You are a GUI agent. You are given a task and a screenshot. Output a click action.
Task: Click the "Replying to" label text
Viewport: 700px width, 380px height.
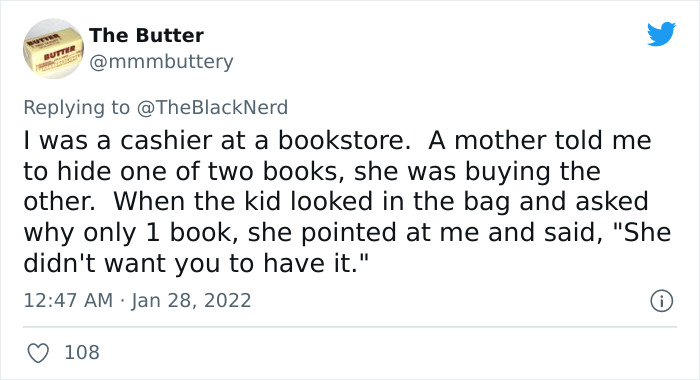(76, 108)
